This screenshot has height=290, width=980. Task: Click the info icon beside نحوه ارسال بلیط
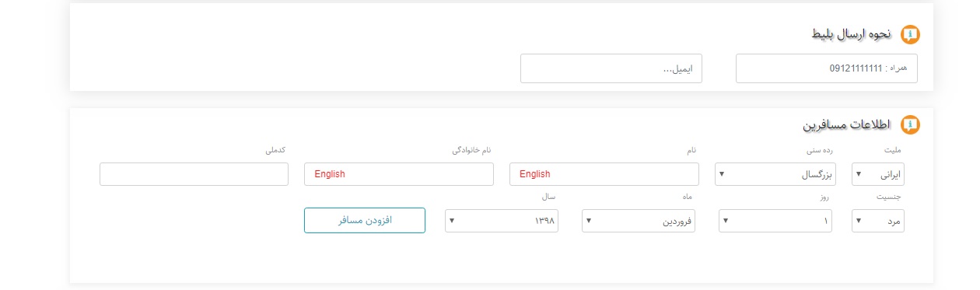click(x=909, y=35)
